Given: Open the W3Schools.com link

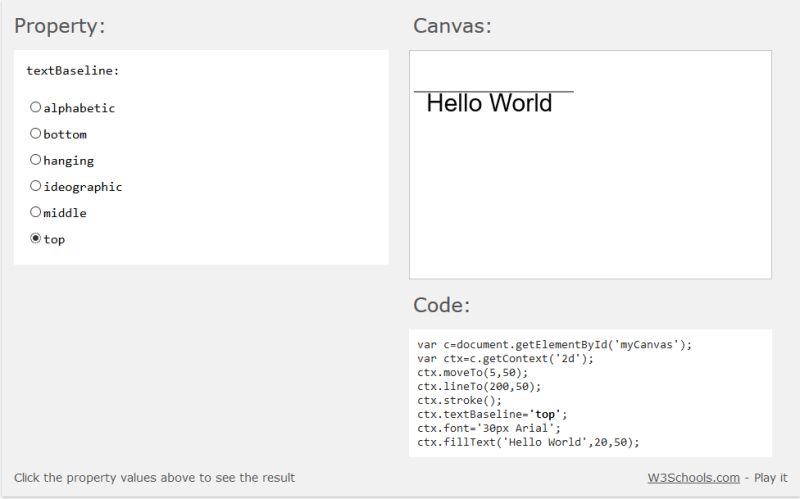Looking at the screenshot, I should pyautogui.click(x=693, y=478).
